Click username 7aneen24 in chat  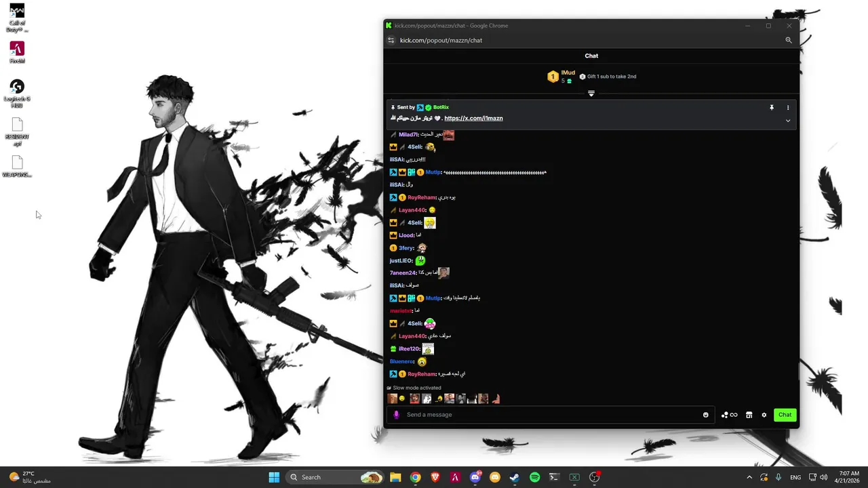click(403, 273)
